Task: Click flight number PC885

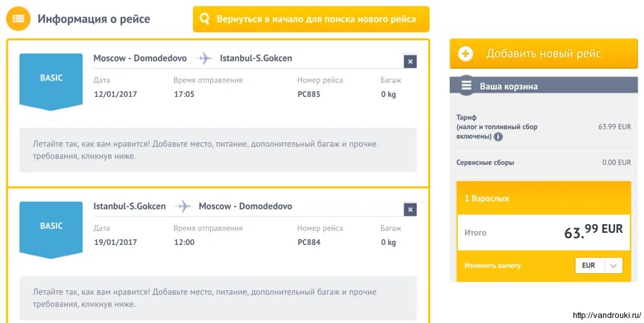Action: point(309,94)
